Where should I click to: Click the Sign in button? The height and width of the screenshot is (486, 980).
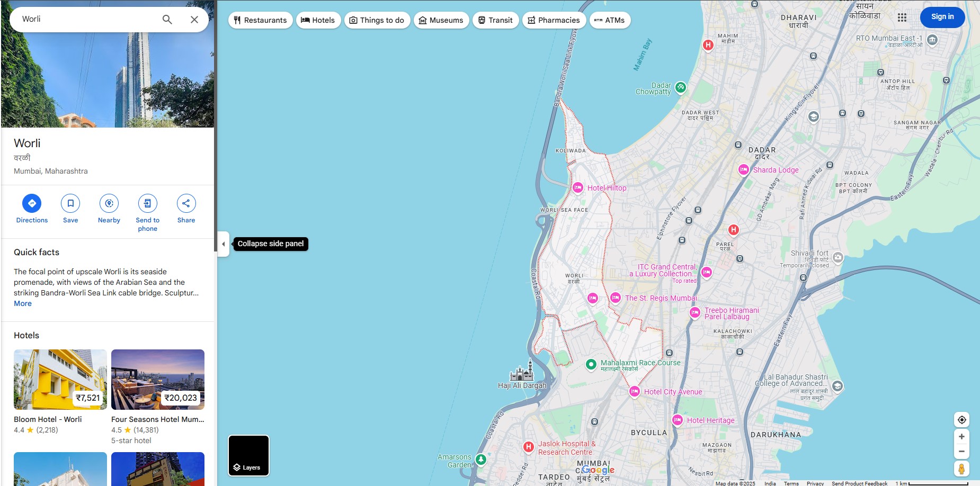942,17
